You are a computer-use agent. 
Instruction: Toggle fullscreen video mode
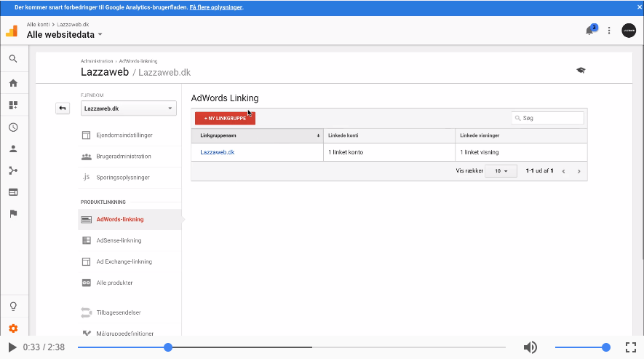tap(631, 347)
